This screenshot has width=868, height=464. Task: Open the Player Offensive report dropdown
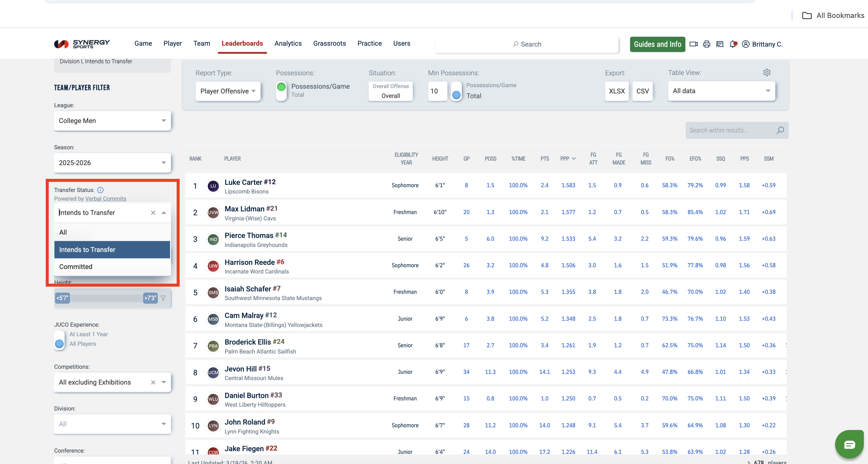(228, 91)
